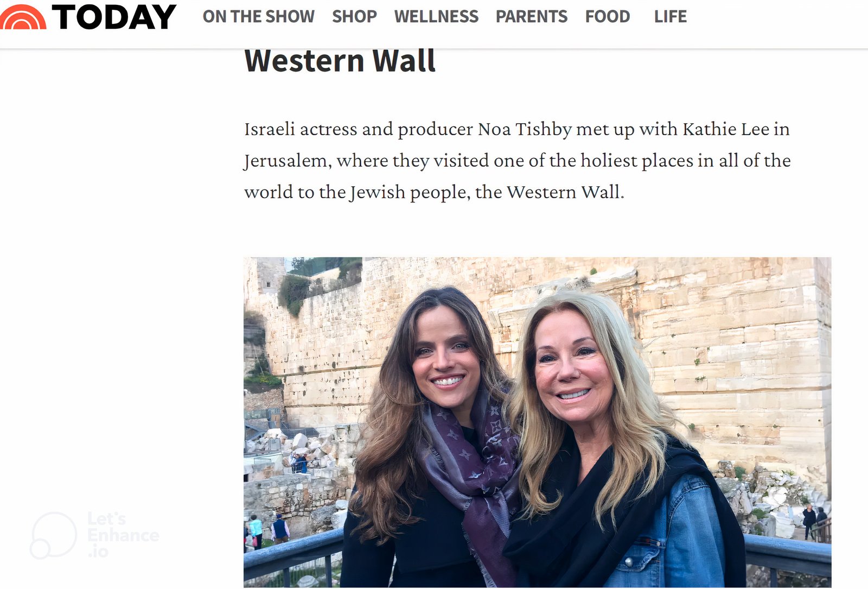Click the Western Wall heading
Viewport: 868px width, 589px height.
[x=340, y=60]
